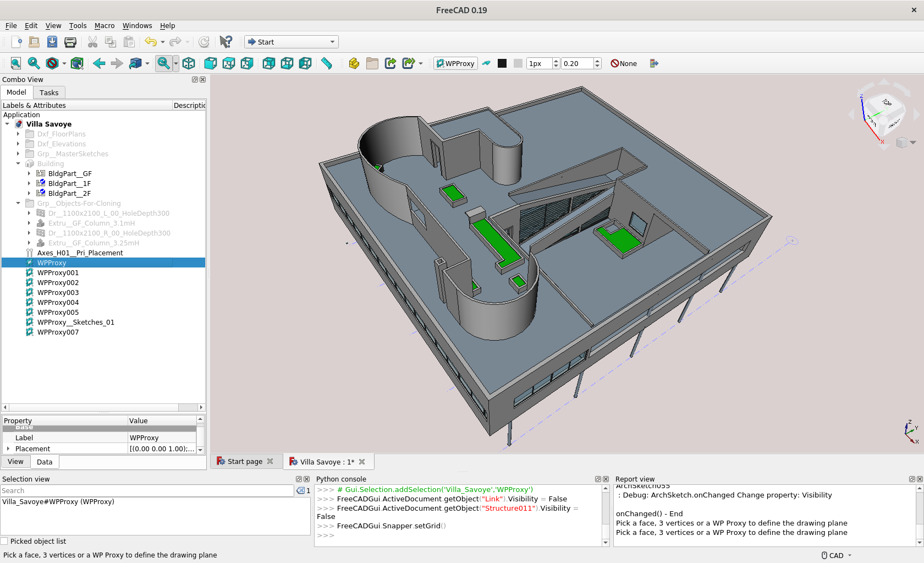Viewport: 924px width, 563px height.
Task: Float the Python console panel
Action: (x=598, y=479)
